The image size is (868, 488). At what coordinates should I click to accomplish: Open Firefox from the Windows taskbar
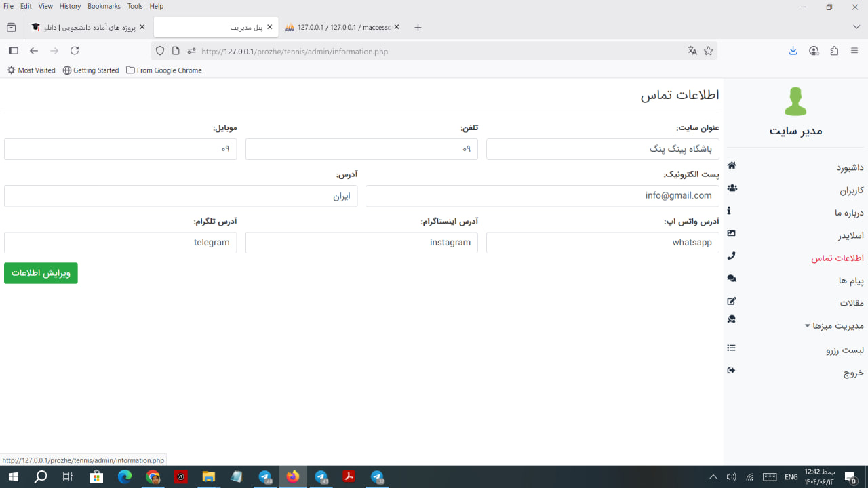pos(293,477)
